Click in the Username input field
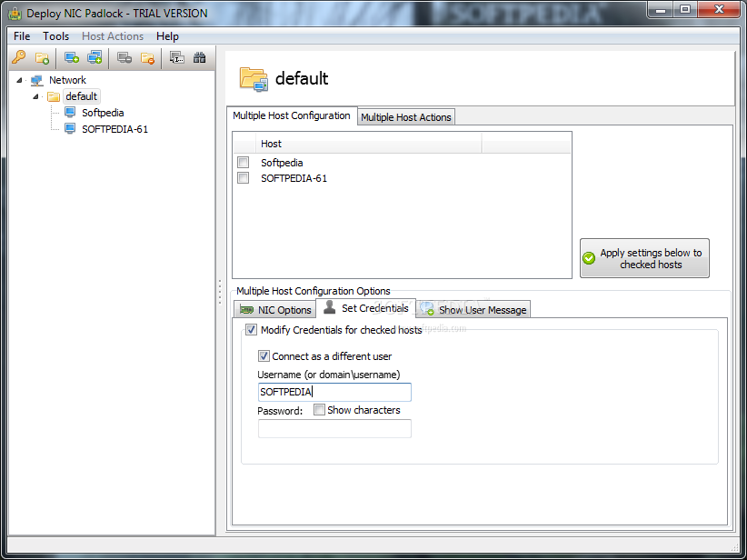 pyautogui.click(x=334, y=392)
